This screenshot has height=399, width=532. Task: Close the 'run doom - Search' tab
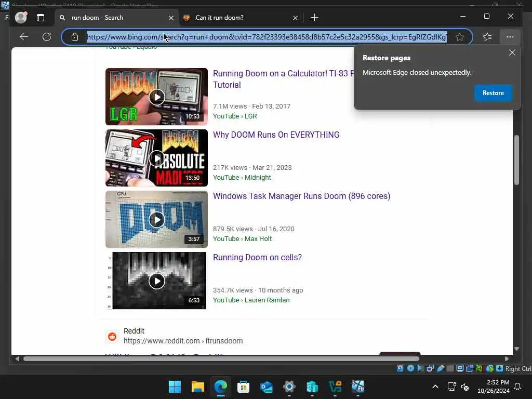point(171,18)
